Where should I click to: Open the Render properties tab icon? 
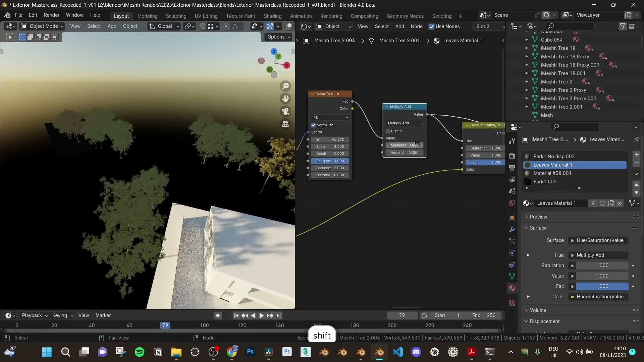point(512,156)
